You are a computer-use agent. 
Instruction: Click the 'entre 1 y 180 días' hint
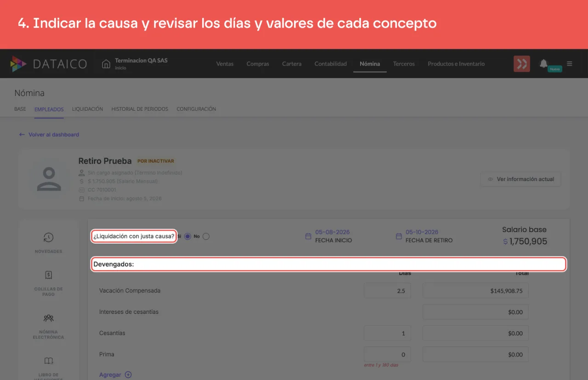pos(381,365)
